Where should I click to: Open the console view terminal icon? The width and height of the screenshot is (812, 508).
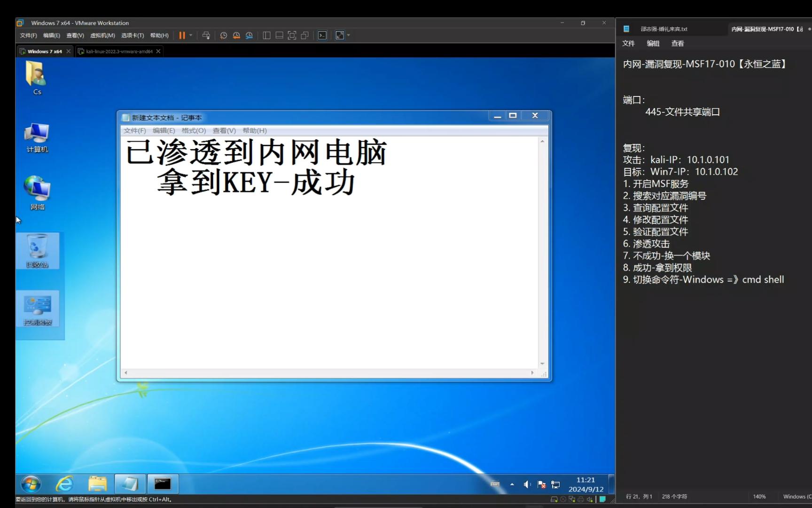[322, 35]
